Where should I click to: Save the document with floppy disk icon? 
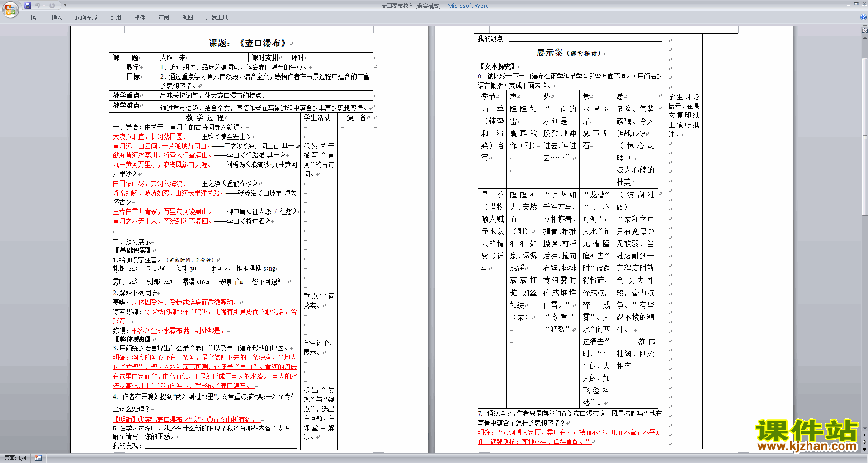[28, 5]
